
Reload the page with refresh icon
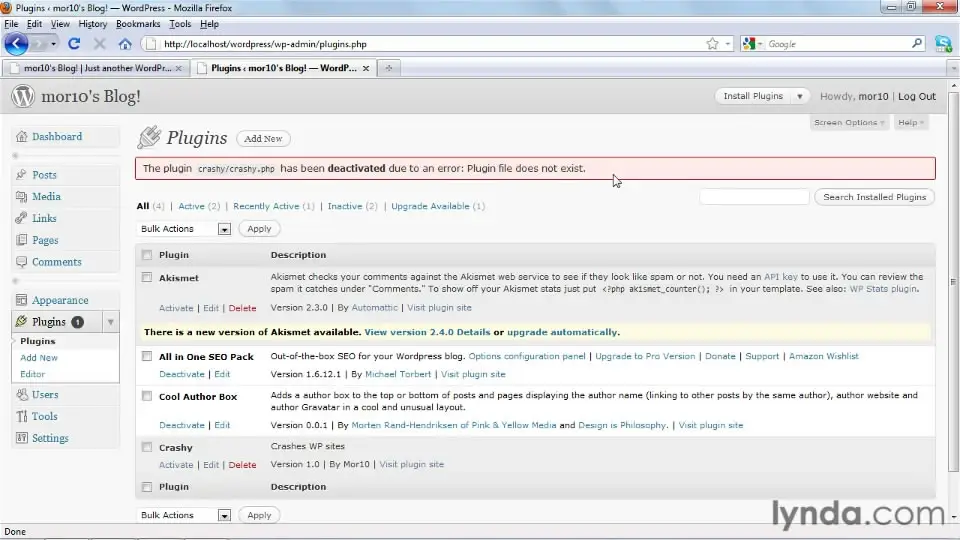[74, 43]
